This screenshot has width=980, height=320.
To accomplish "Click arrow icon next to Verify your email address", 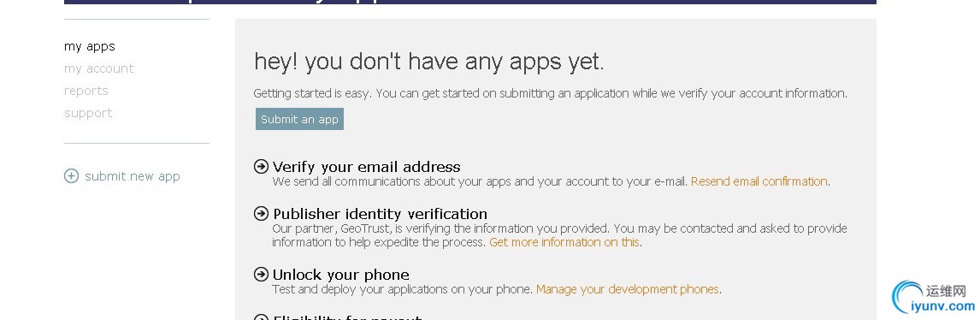I will [261, 166].
